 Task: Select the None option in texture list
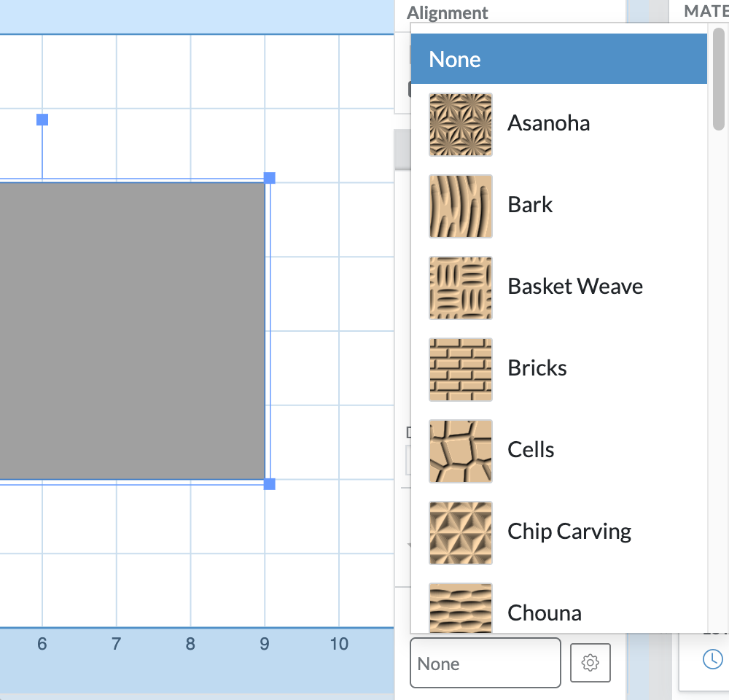pyautogui.click(x=559, y=59)
